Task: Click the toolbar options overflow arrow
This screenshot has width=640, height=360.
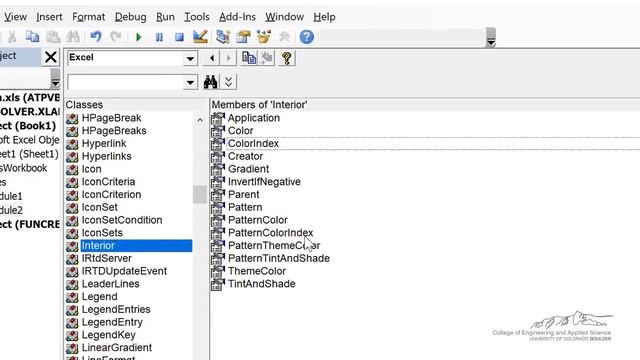Action: 491,38
